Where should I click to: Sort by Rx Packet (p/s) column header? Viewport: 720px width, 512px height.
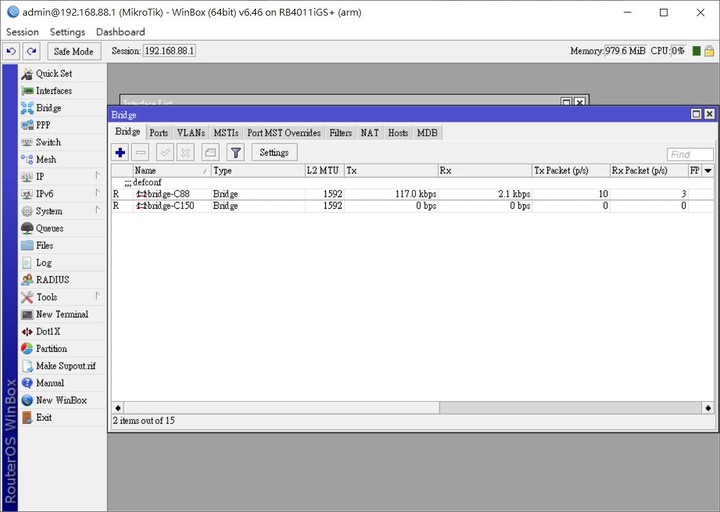point(649,171)
